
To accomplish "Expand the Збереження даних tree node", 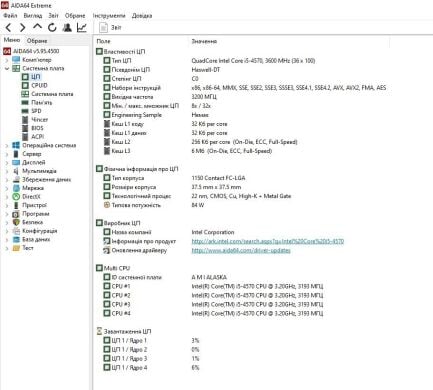I will click(7, 180).
